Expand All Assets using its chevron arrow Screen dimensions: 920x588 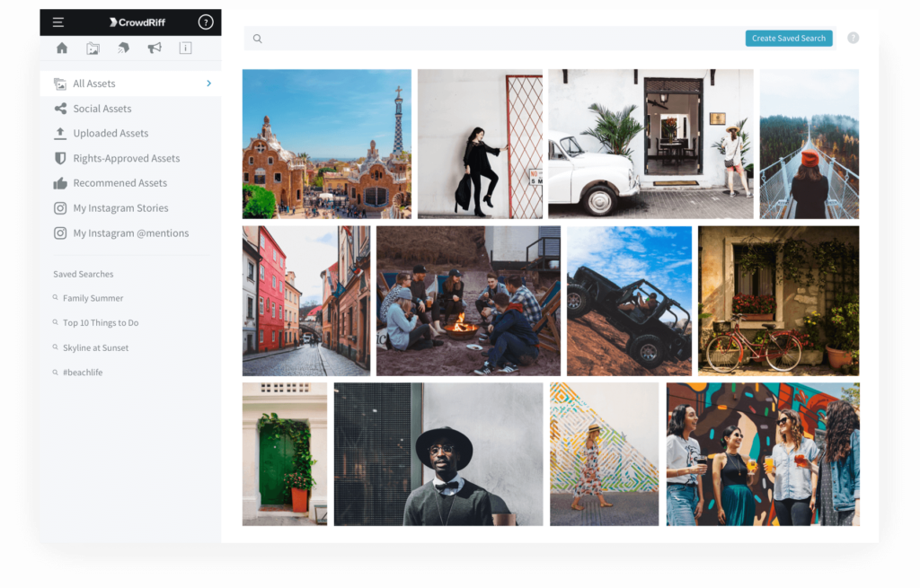208,83
